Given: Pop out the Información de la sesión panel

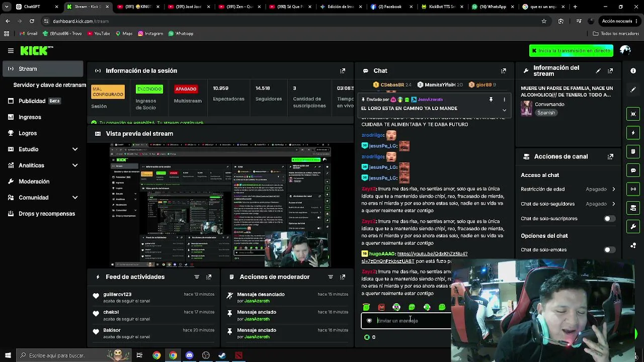Looking at the screenshot, I should 343,71.
